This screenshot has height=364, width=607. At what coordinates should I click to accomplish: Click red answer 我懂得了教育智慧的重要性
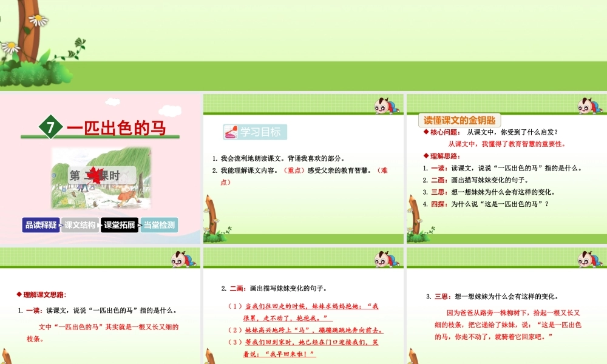pos(508,144)
